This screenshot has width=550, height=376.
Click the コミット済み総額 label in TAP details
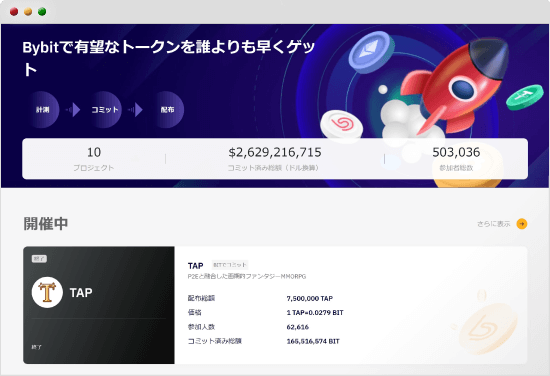[x=215, y=341]
